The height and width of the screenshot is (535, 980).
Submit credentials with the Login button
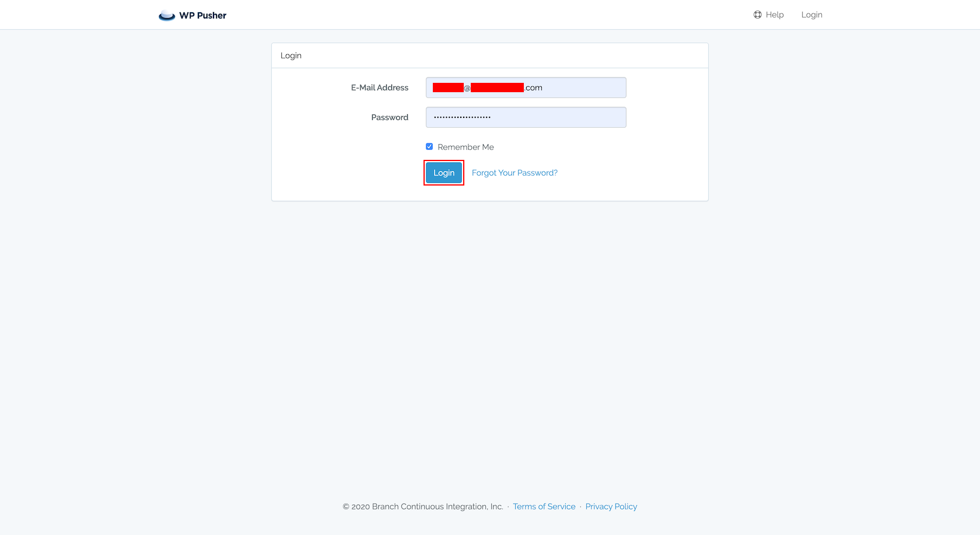(443, 172)
